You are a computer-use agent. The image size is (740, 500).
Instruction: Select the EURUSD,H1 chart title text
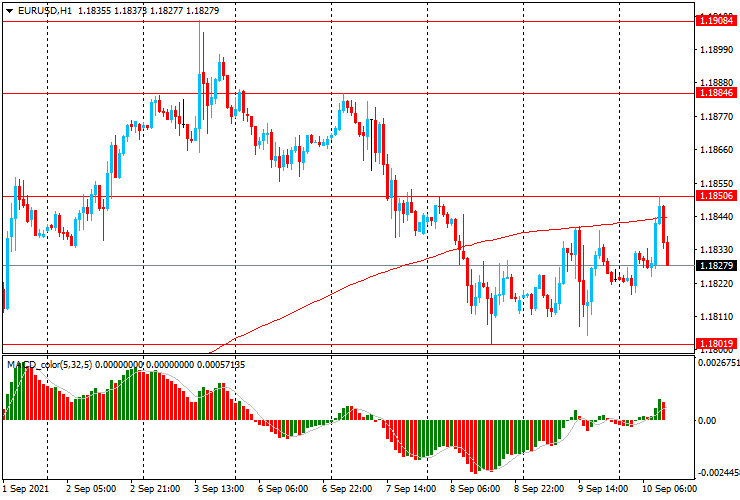coord(45,10)
